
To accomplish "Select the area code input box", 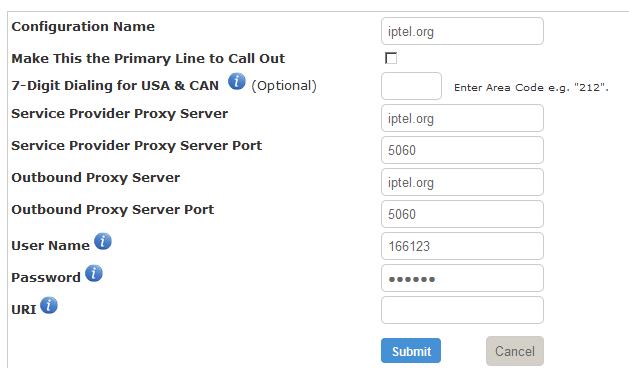I will click(411, 86).
